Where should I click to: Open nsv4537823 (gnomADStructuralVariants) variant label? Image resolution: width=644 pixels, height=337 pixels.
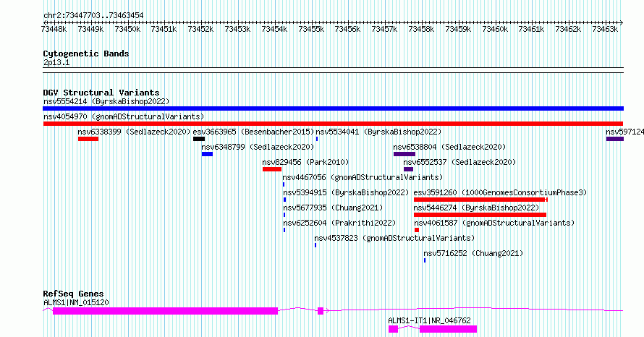394,238
